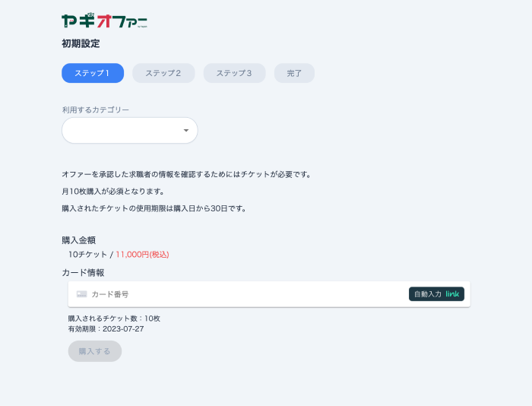Select the ステップ1 tab
532x406 pixels.
pyautogui.click(x=93, y=73)
